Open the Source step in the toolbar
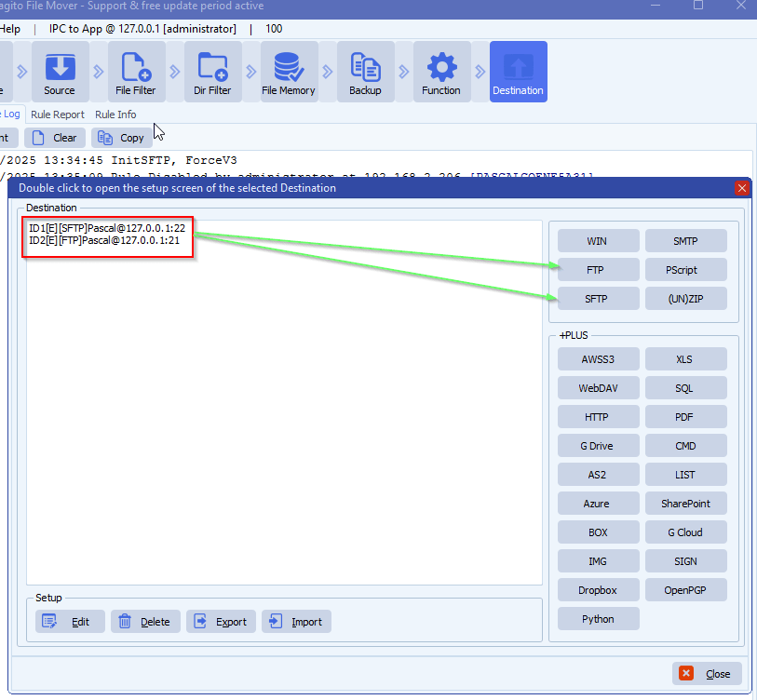Screen dimensions: 757x700 point(61,72)
